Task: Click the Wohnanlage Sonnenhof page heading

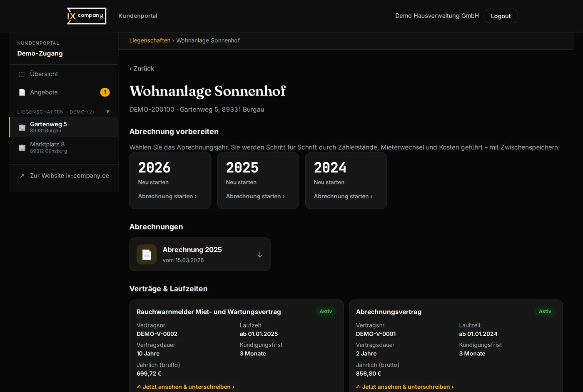Action: tap(207, 91)
